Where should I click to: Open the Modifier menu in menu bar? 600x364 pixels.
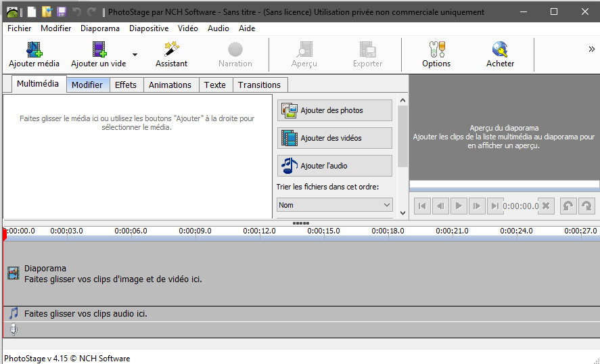[56, 28]
